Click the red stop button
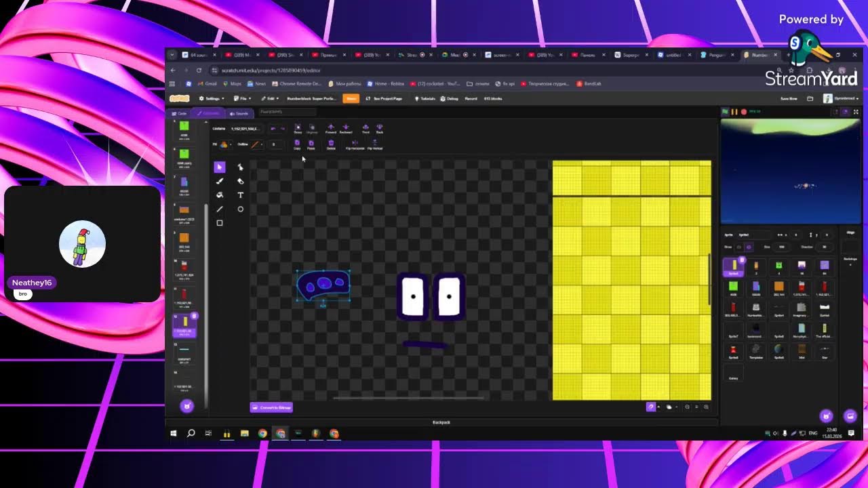 click(743, 112)
